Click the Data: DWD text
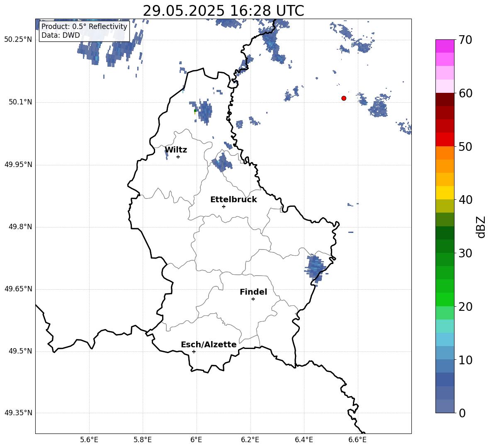Screen dimensions: 491x448 click(61, 35)
